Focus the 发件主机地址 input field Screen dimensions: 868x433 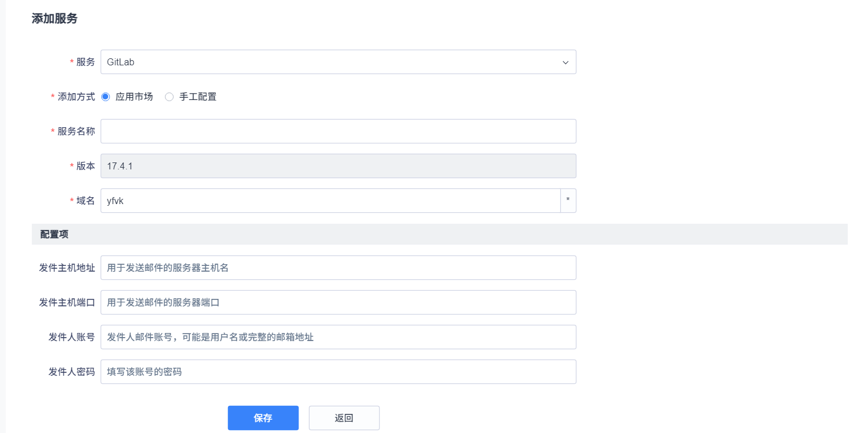pyautogui.click(x=338, y=268)
